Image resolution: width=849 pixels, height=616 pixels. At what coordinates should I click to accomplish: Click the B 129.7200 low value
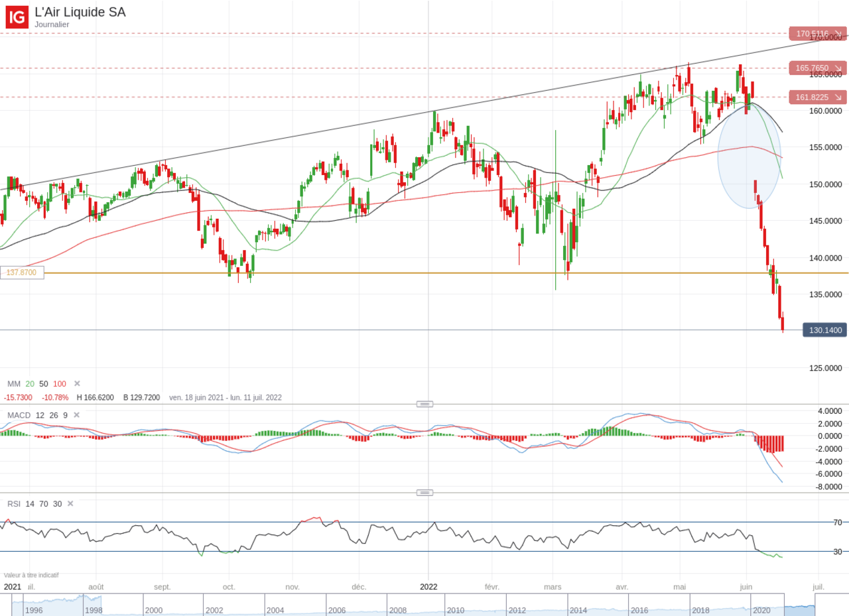141,398
